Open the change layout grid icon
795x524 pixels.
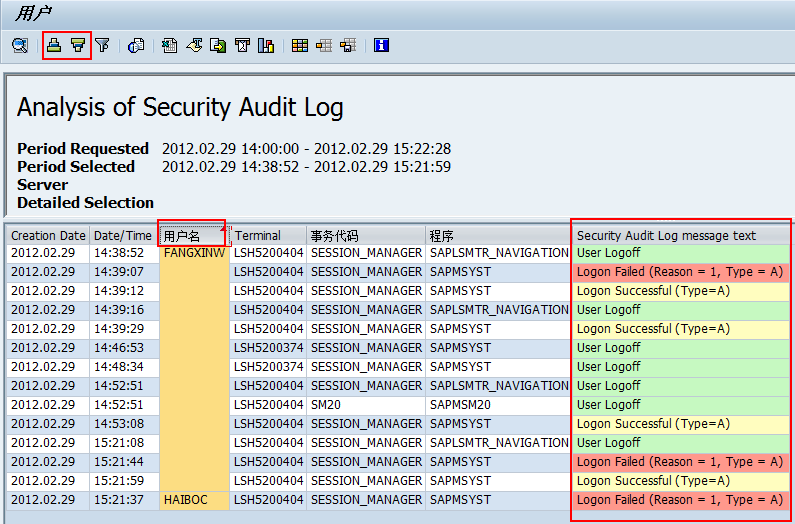pyautogui.click(x=299, y=45)
